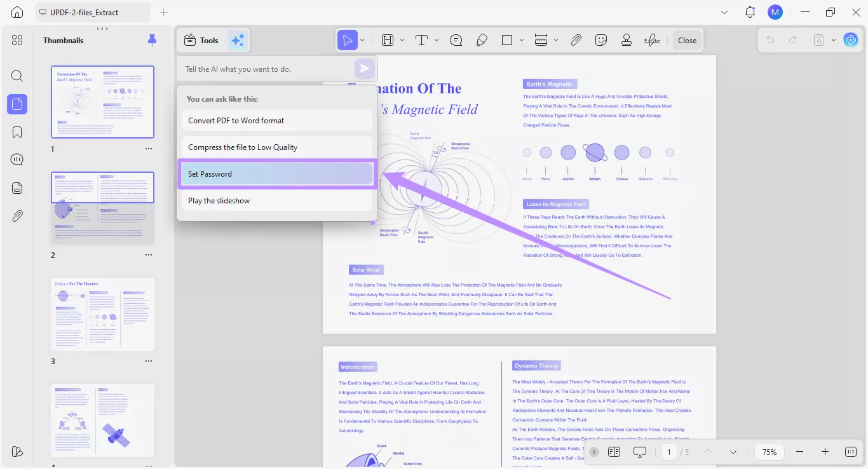
Task: Open the Tools menu button
Action: point(201,40)
